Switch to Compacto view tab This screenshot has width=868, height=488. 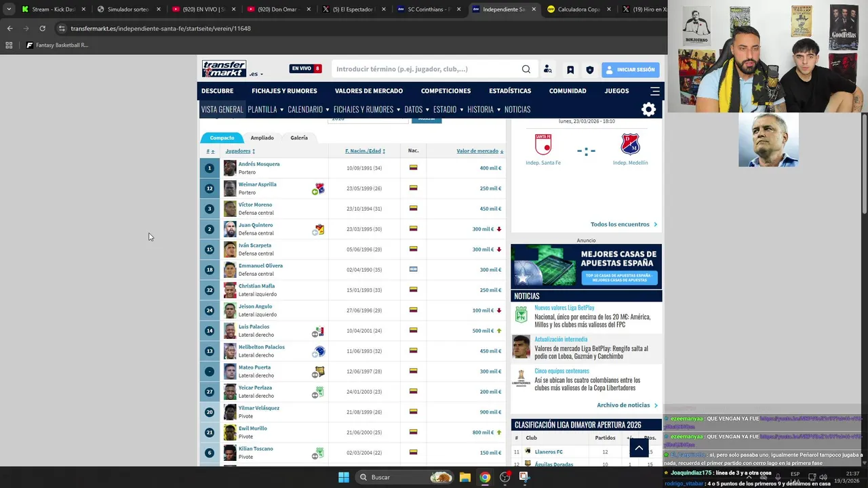coord(222,138)
